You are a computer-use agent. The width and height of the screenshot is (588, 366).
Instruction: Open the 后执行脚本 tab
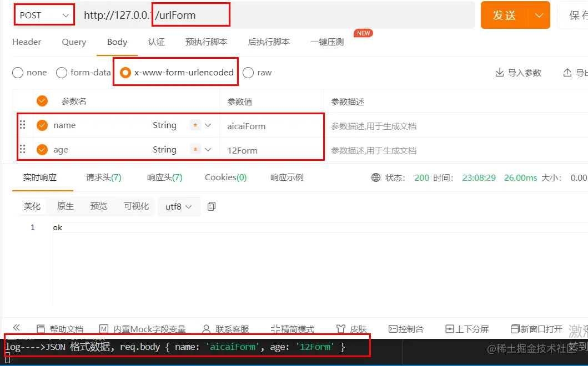click(269, 42)
